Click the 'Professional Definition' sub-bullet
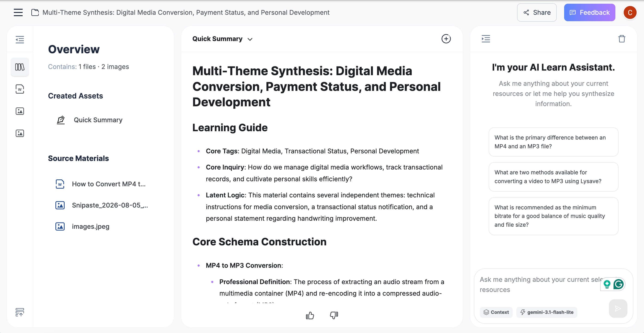 (332, 288)
